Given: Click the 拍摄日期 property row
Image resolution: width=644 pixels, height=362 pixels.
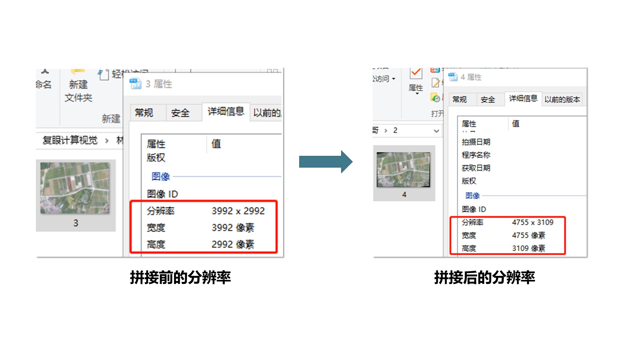Looking at the screenshot, I should 476,142.
